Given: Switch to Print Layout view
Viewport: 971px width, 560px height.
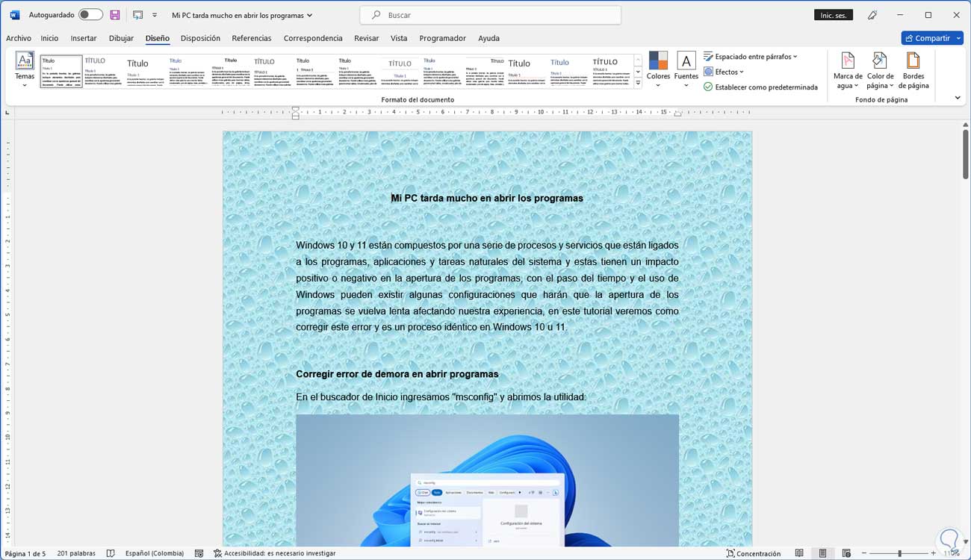Looking at the screenshot, I should 822,553.
